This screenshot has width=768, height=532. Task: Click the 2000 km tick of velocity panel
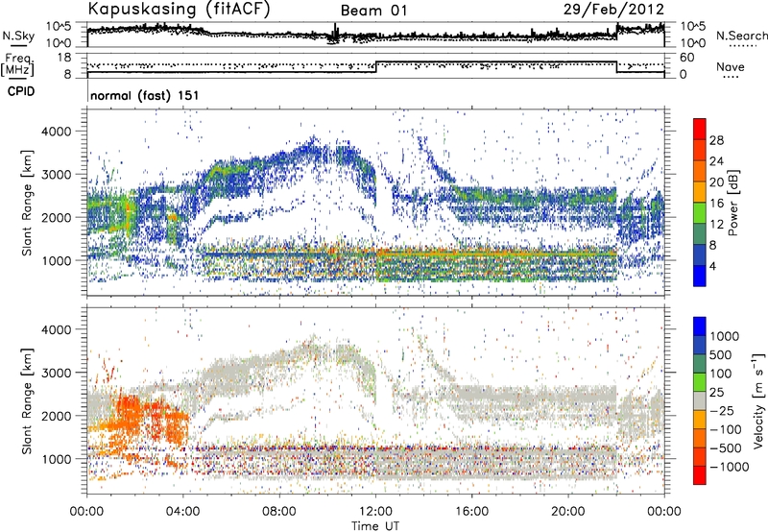tap(59, 416)
